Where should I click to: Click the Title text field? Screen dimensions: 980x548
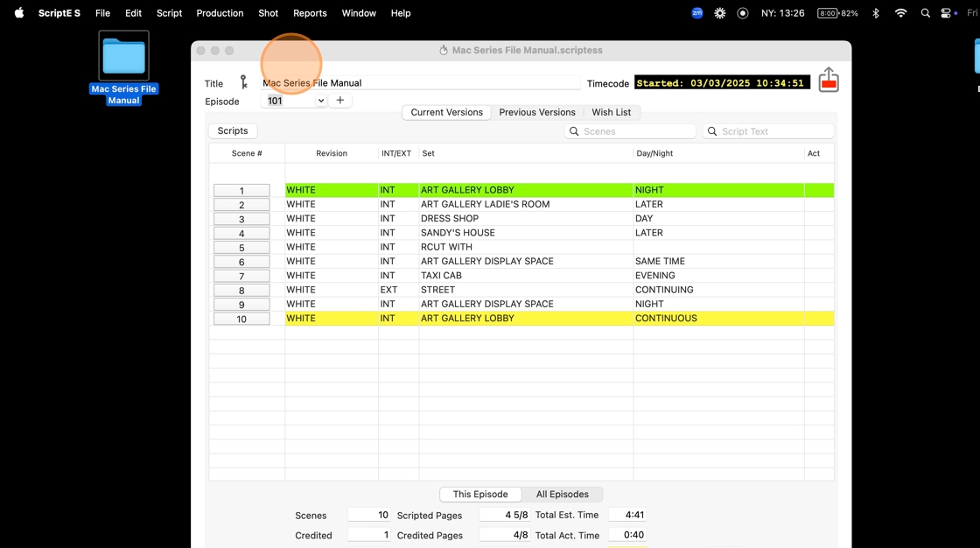(x=420, y=82)
